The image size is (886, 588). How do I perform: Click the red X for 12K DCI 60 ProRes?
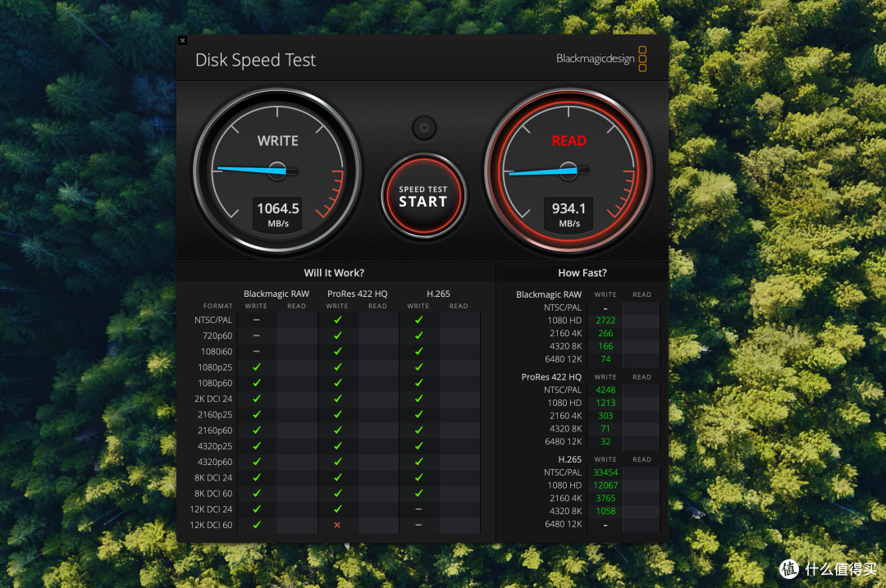(x=337, y=526)
